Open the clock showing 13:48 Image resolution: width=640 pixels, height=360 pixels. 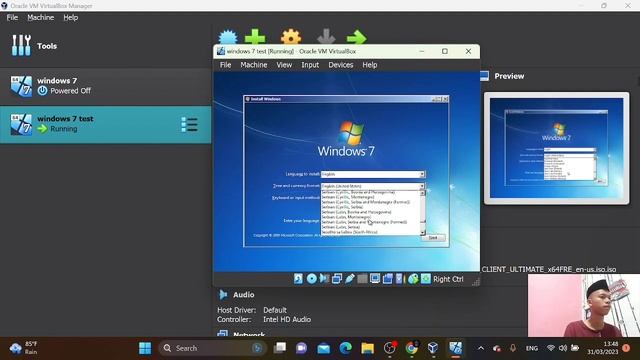coord(603,348)
